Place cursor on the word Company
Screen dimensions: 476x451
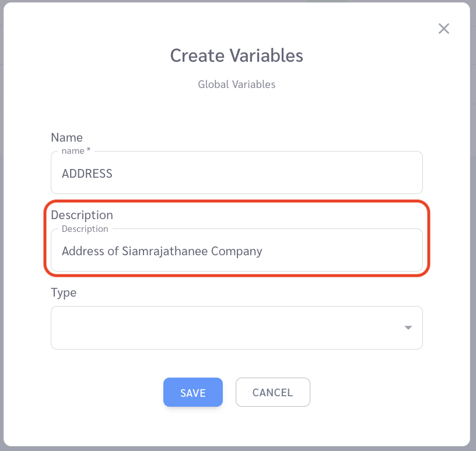click(236, 252)
